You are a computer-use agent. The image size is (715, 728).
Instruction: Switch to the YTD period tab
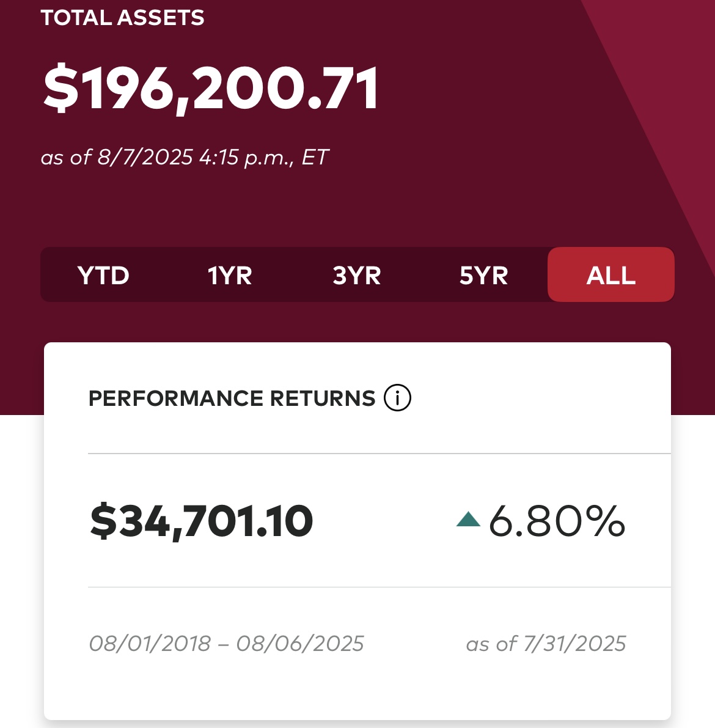click(x=103, y=276)
